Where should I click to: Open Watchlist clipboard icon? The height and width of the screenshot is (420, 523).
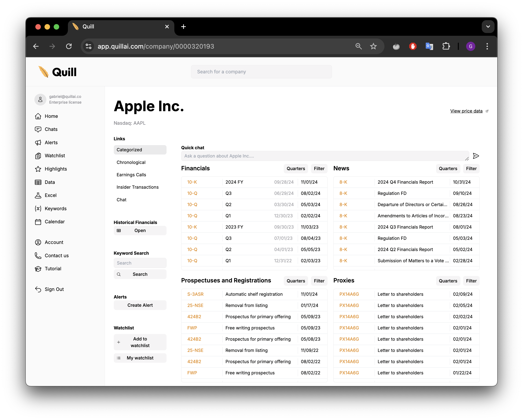click(x=38, y=156)
